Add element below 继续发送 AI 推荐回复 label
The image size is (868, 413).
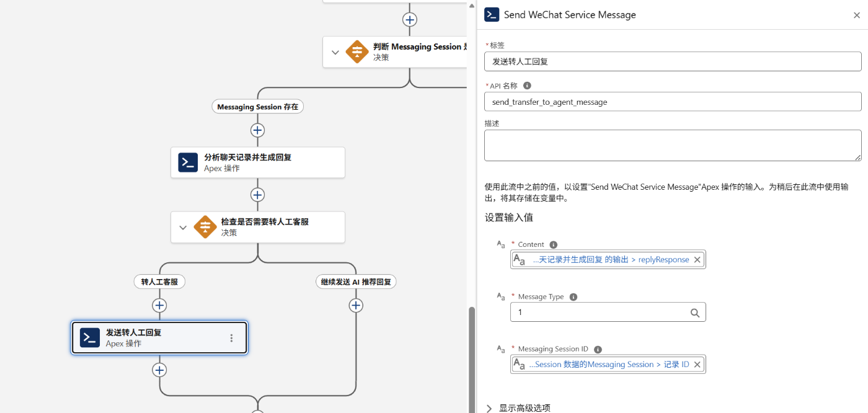tap(356, 305)
